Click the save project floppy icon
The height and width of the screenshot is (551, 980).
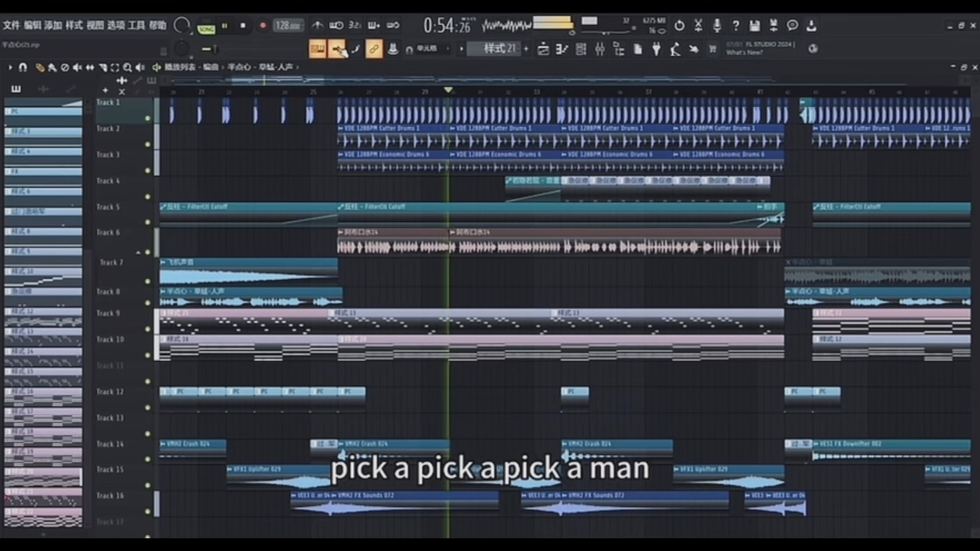coord(754,26)
